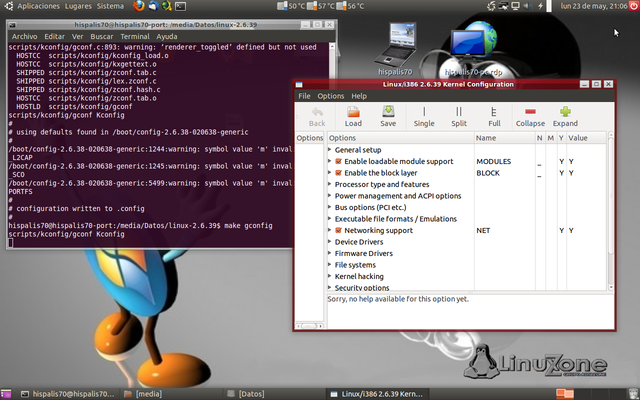Expand the Kernel hacking node
The width and height of the screenshot is (640, 400).
tap(330, 276)
